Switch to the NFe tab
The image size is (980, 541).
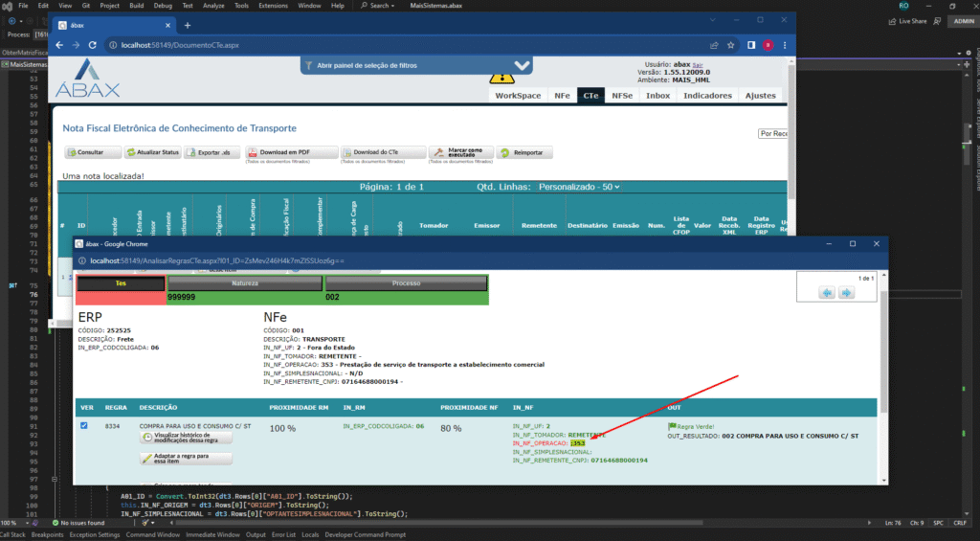[562, 96]
